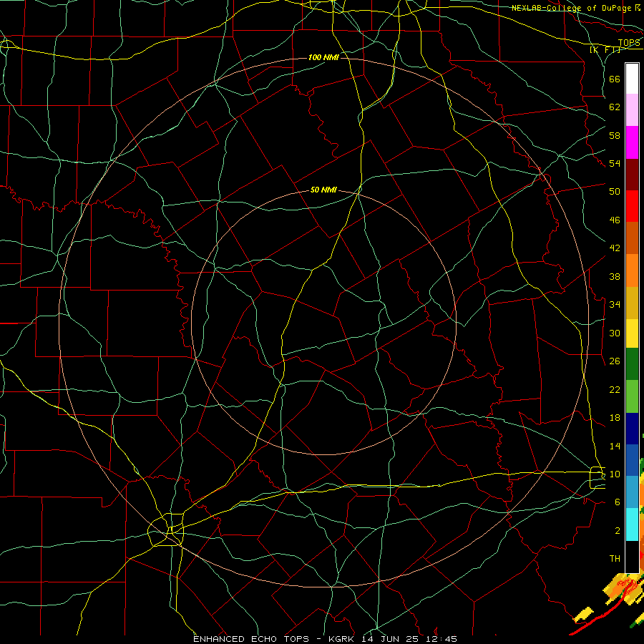
Task: Click the legend value '14'
Action: coord(615,446)
